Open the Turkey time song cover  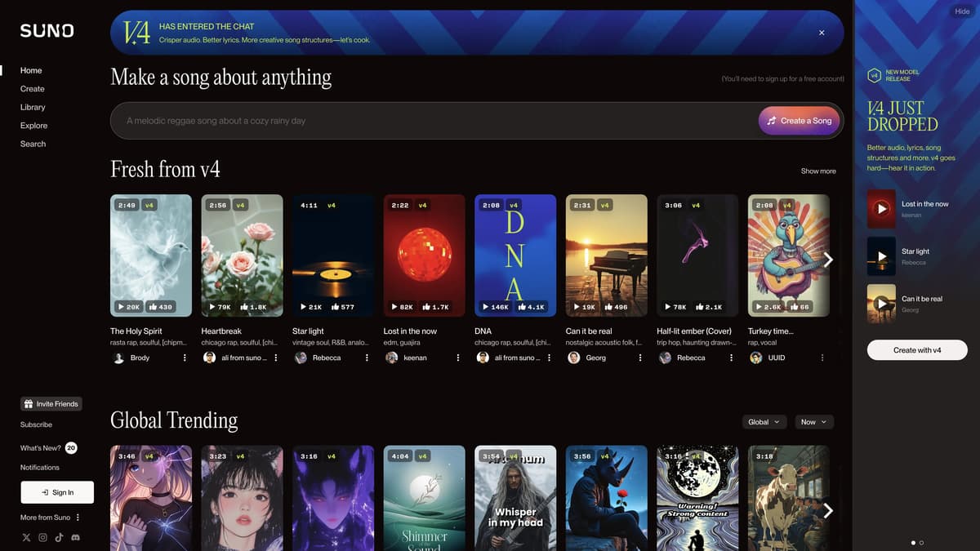[x=789, y=256]
